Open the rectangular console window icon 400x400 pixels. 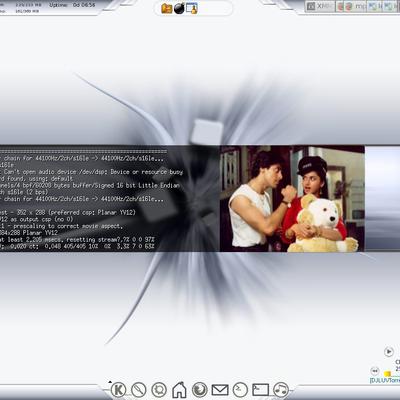pos(260,389)
